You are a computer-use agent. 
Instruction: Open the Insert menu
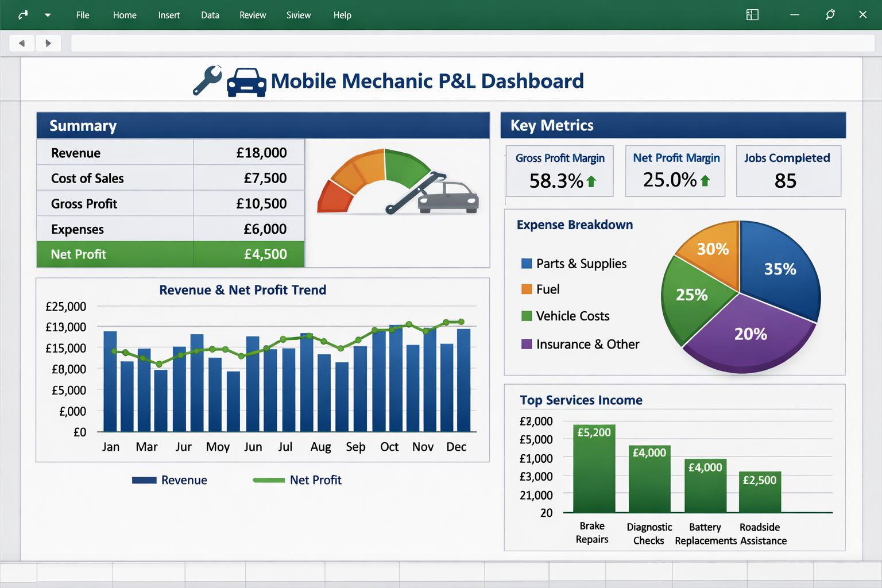pos(169,15)
